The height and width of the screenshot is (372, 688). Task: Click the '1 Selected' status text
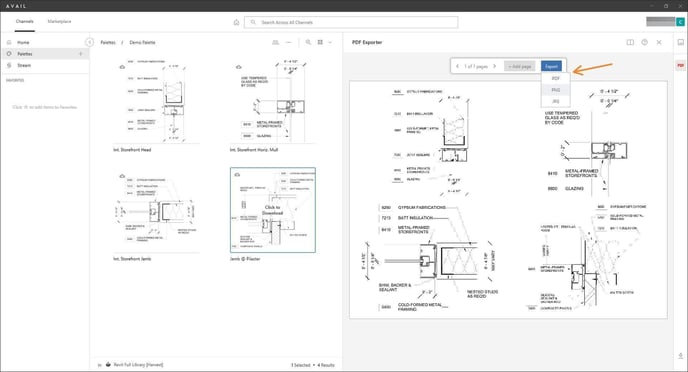(301, 365)
